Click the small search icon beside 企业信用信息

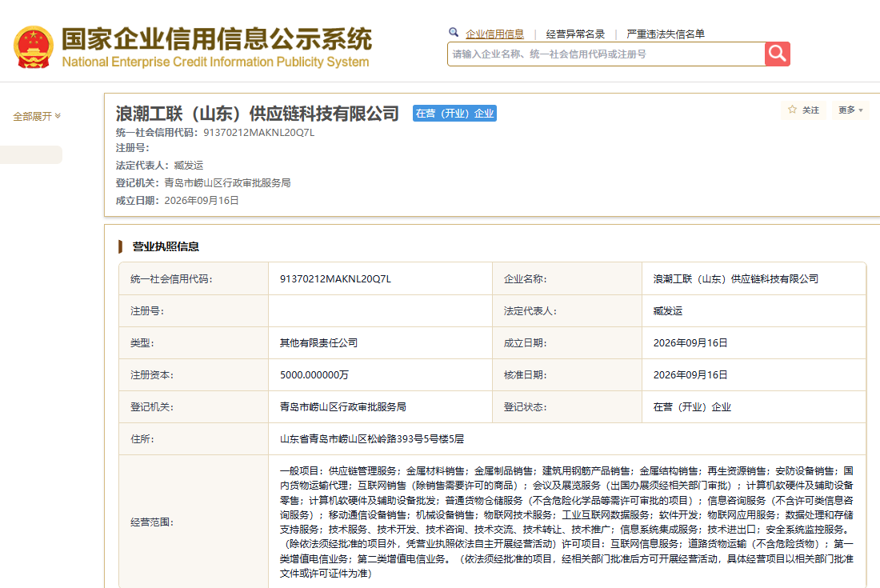coord(454,33)
